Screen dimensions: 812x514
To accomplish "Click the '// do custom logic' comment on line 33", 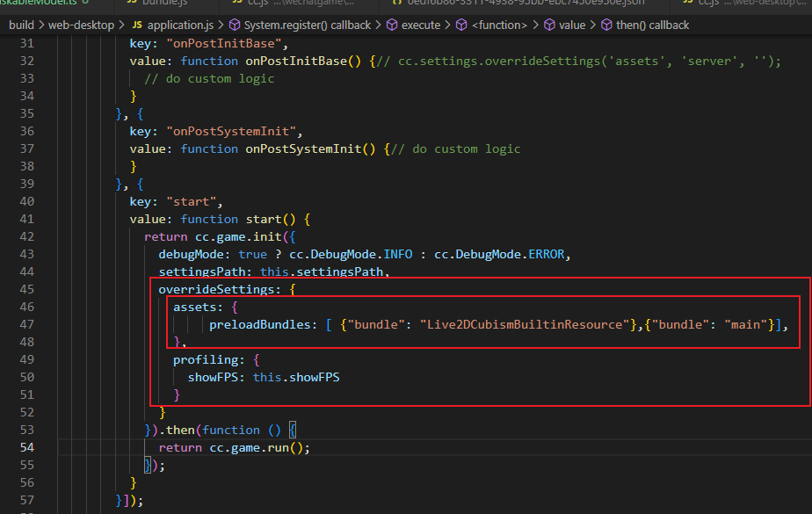I will click(x=209, y=79).
